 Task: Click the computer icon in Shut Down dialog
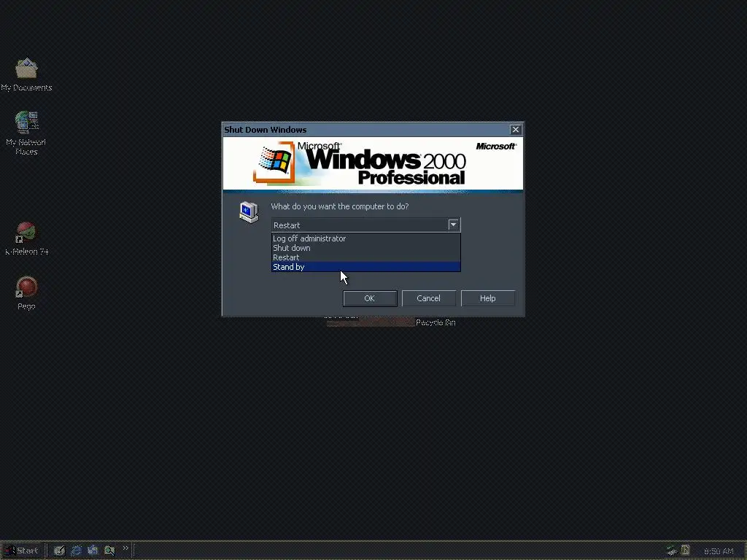249,212
